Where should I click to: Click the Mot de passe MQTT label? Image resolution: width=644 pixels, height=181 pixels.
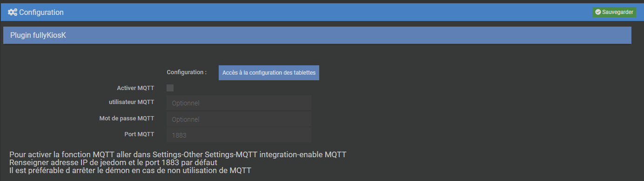pyautogui.click(x=127, y=118)
